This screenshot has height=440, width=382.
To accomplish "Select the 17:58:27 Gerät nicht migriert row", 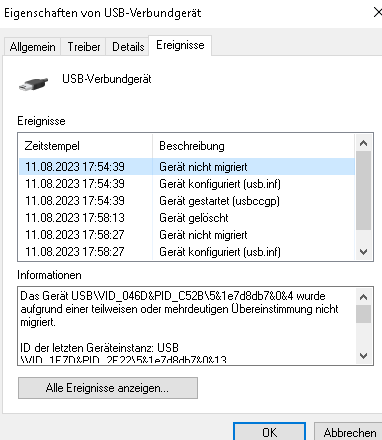I will [187, 235].
